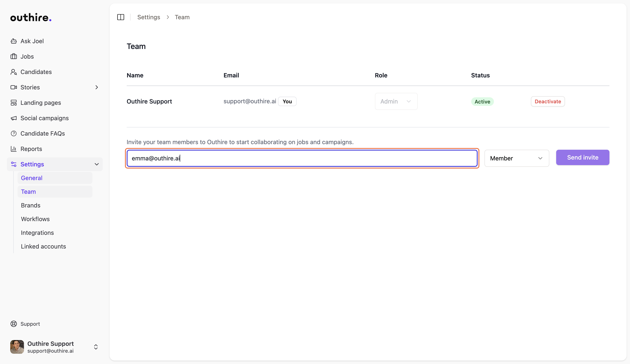The width and height of the screenshot is (630, 364).
Task: Deactivate the Outhire Support user
Action: pyautogui.click(x=547, y=101)
